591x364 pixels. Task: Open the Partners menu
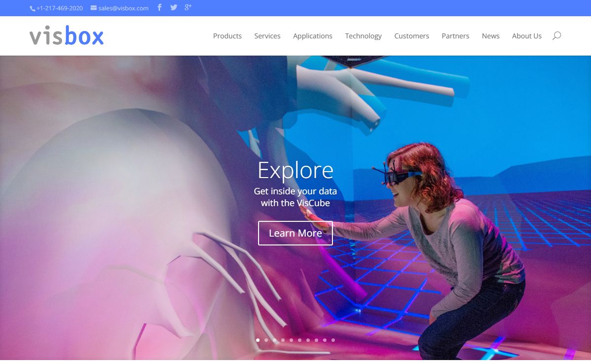456,36
